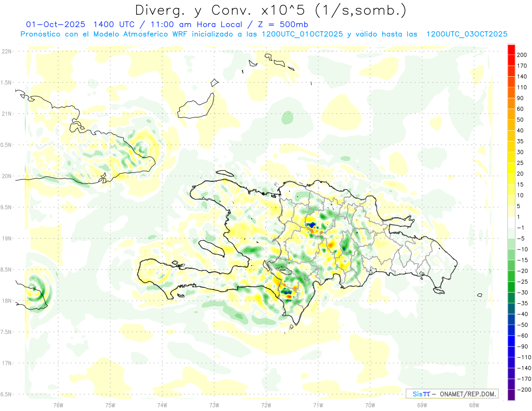This screenshot has width=532, height=411.
Task: Click the "-90" color scale label
Action: click(x=522, y=346)
